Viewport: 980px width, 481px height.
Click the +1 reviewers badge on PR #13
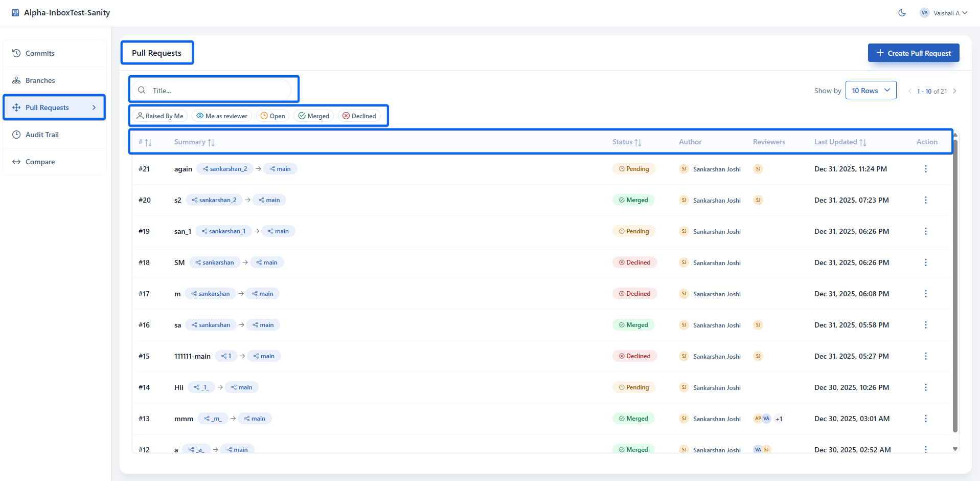[x=779, y=419]
